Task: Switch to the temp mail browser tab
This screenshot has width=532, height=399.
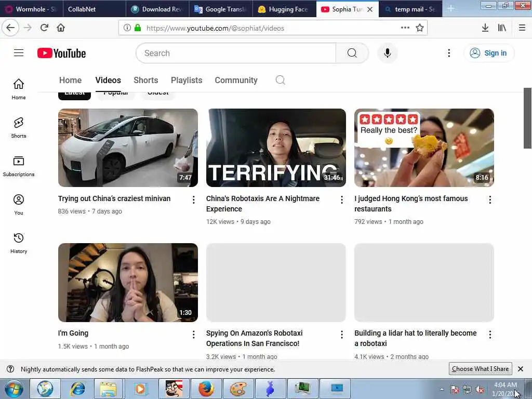Action: [410, 9]
